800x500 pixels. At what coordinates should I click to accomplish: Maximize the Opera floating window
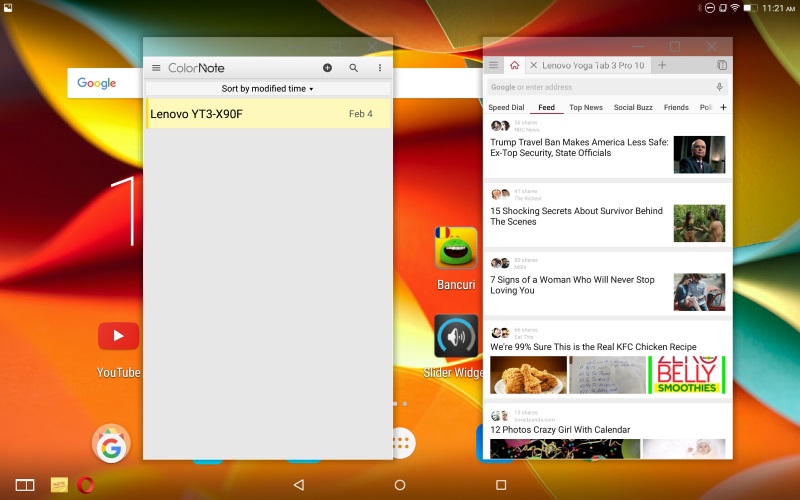(674, 46)
